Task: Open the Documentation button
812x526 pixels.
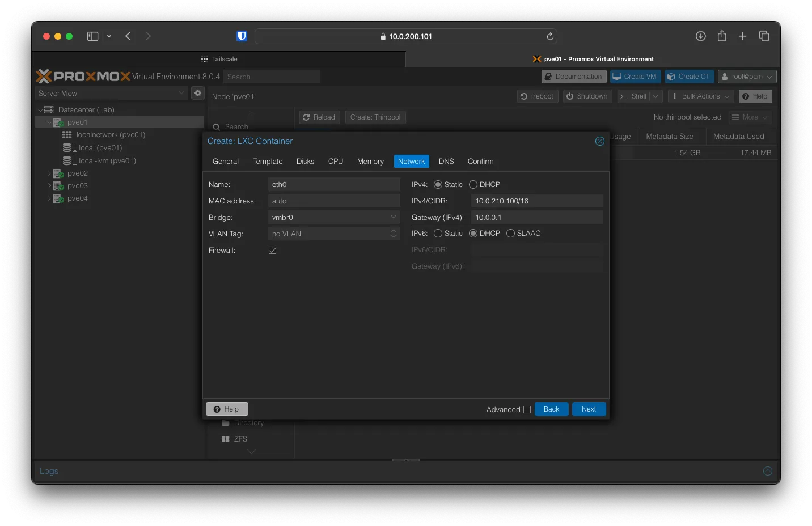Action: (573, 77)
